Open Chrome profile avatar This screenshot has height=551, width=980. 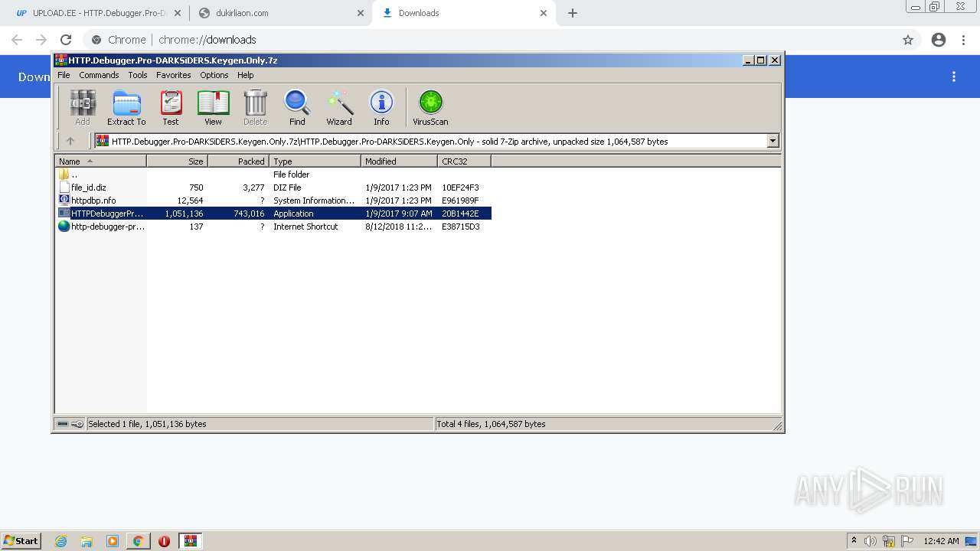(x=939, y=40)
